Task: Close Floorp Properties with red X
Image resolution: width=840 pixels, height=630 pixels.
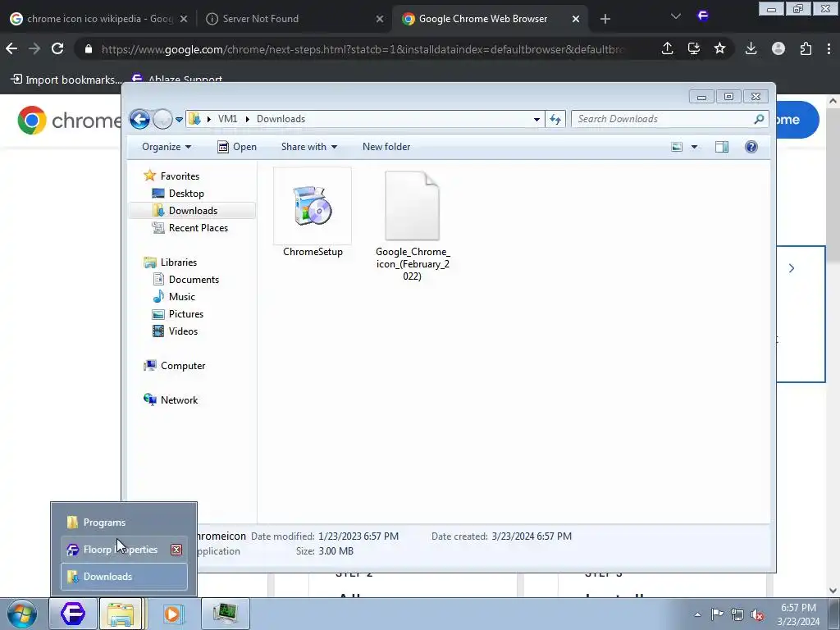Action: click(176, 550)
